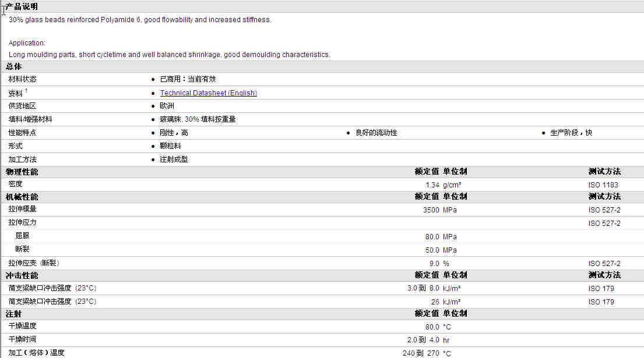Select the density value 1.34

(432, 185)
